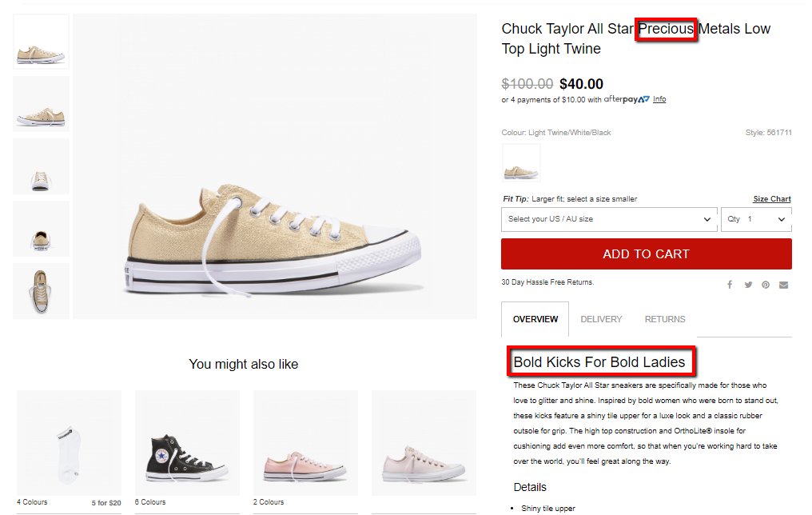This screenshot has height=515, width=812.
Task: Click the Afterpay Info link
Action: click(659, 99)
